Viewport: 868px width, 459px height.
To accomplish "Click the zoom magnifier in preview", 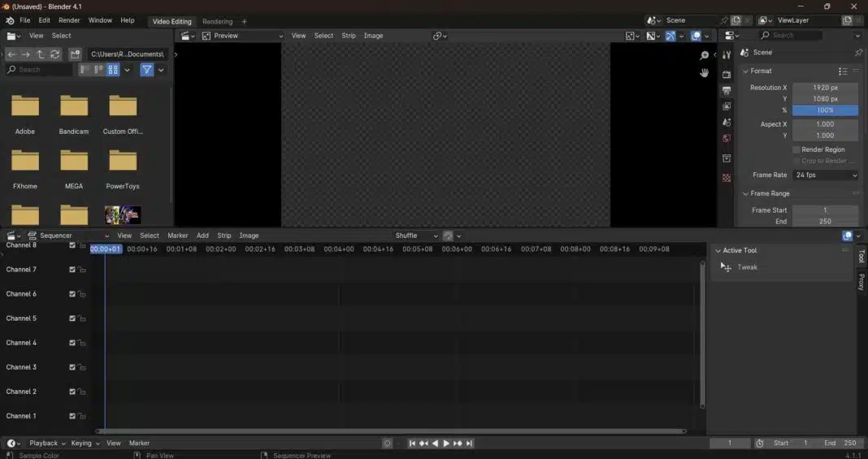I will (704, 55).
